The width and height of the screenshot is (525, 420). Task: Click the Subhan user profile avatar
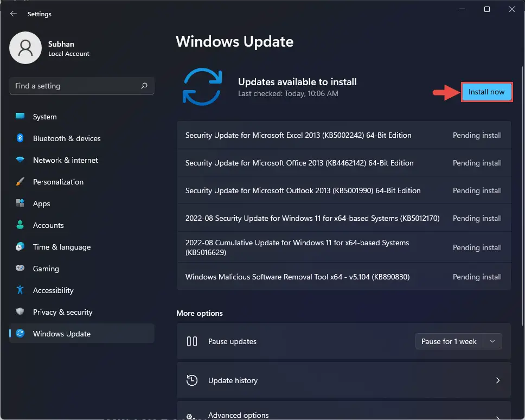coord(25,48)
